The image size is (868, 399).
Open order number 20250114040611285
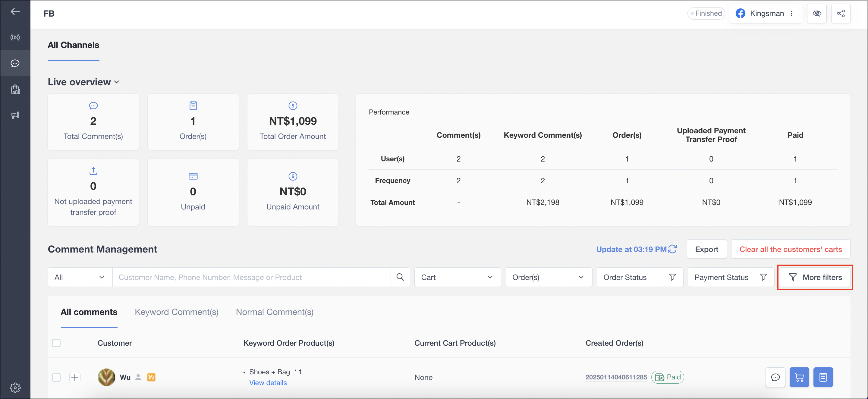[616, 377]
